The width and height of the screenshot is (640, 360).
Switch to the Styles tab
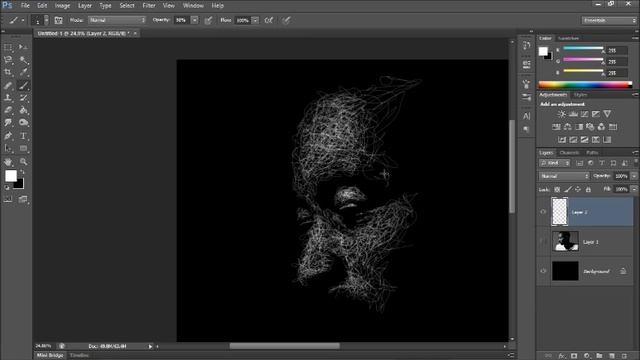[x=580, y=95]
